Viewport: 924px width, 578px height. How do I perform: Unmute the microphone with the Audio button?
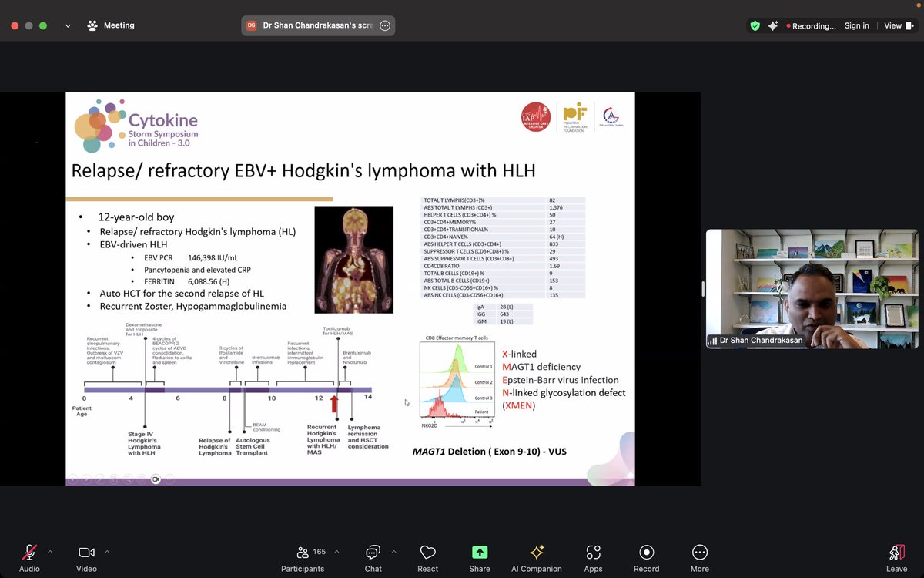tap(29, 559)
